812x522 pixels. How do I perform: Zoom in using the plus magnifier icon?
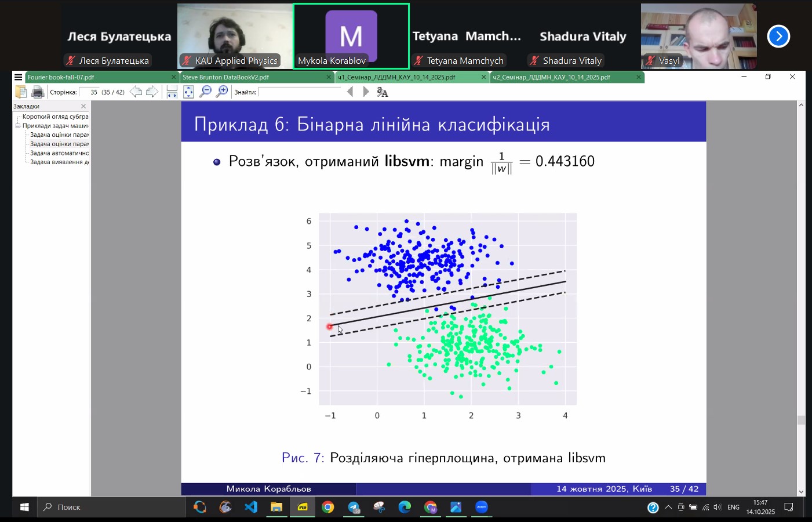pyautogui.click(x=222, y=92)
